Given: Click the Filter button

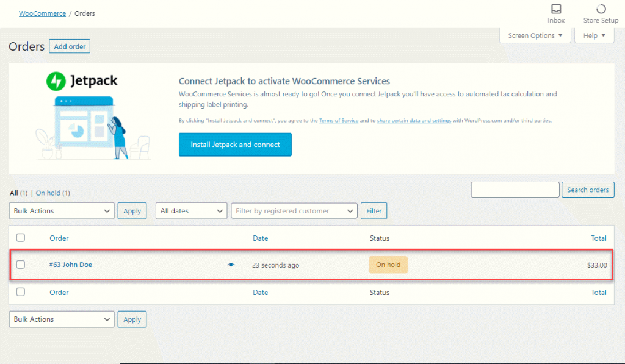Looking at the screenshot, I should [374, 211].
